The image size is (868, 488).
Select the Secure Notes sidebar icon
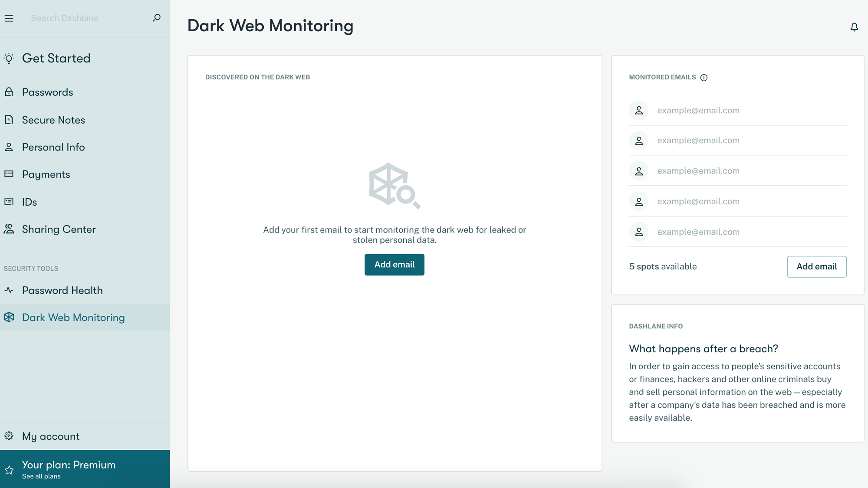(9, 120)
